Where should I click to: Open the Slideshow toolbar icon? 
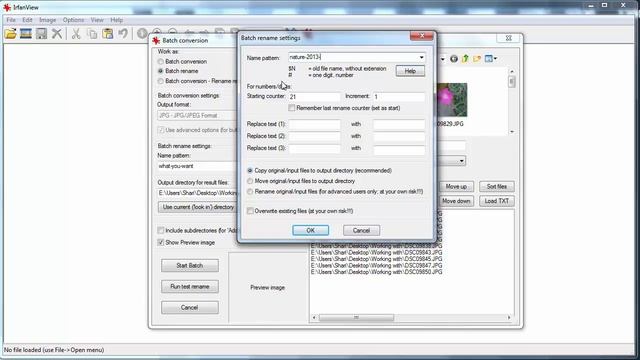pyautogui.click(x=26, y=34)
